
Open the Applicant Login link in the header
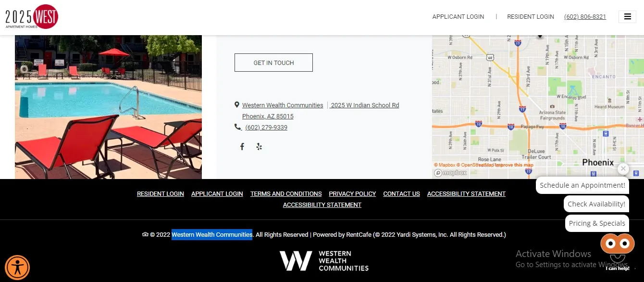tap(458, 16)
